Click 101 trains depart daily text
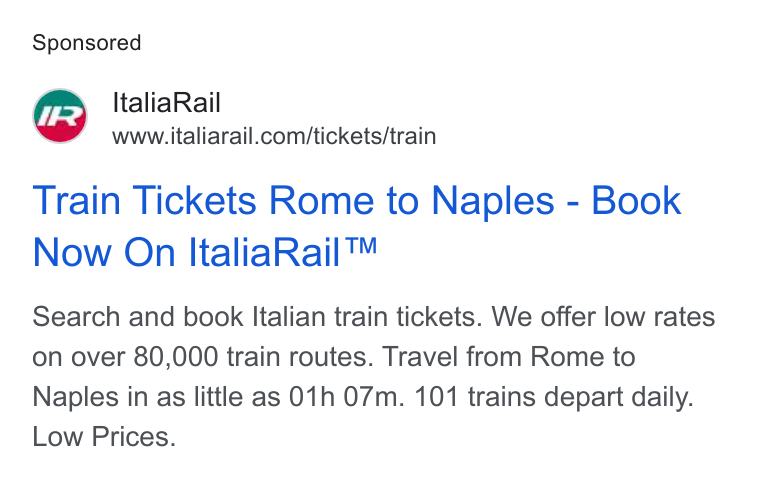The width and height of the screenshot is (760, 480). (x=554, y=398)
